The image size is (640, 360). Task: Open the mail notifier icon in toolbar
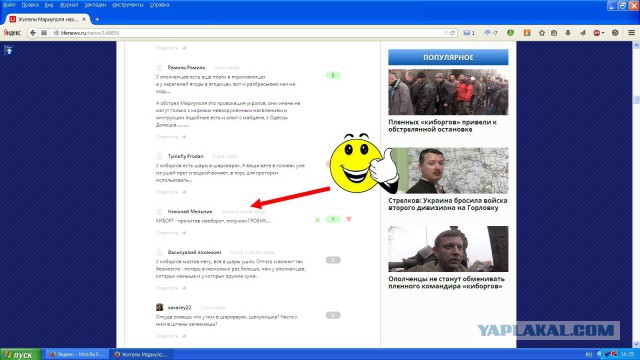click(x=467, y=33)
